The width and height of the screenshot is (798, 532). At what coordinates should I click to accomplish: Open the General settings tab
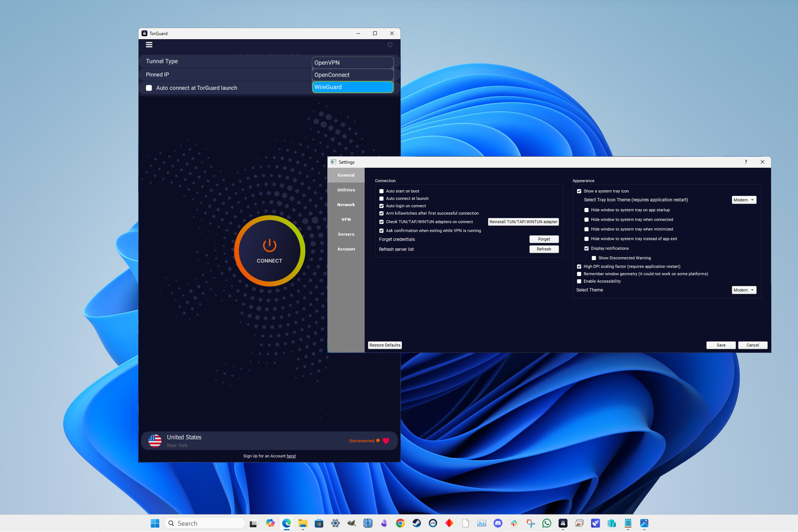[x=347, y=174]
